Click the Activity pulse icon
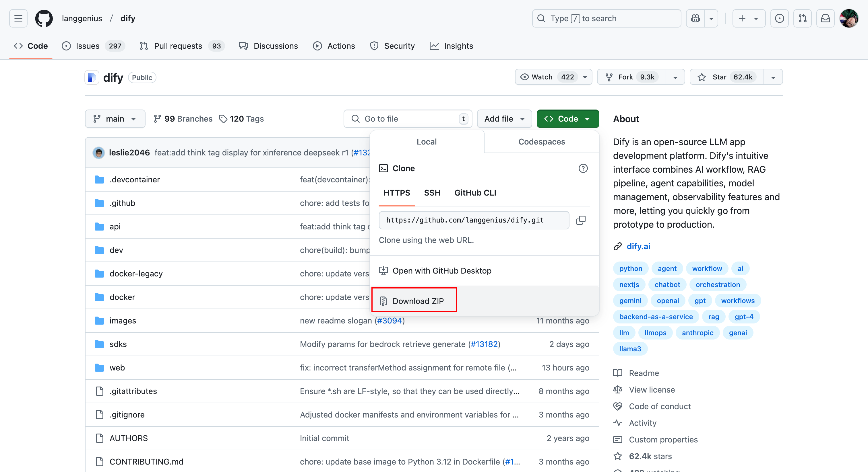 (618, 423)
